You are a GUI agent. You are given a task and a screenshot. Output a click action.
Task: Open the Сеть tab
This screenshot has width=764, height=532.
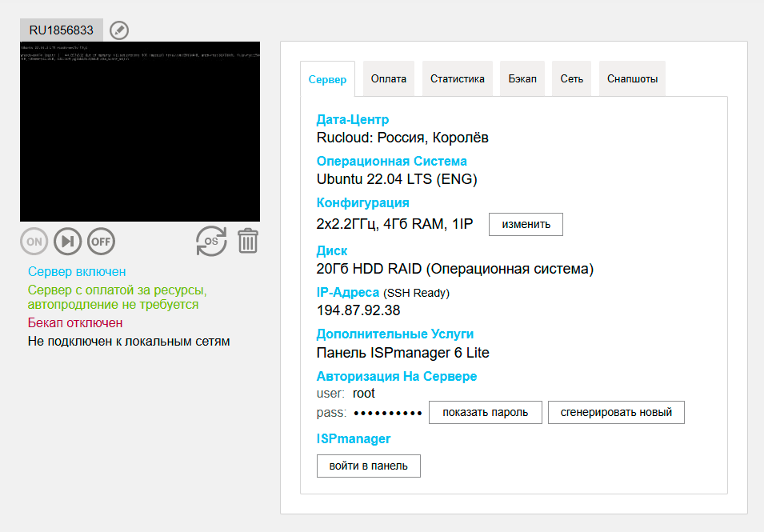coord(570,78)
